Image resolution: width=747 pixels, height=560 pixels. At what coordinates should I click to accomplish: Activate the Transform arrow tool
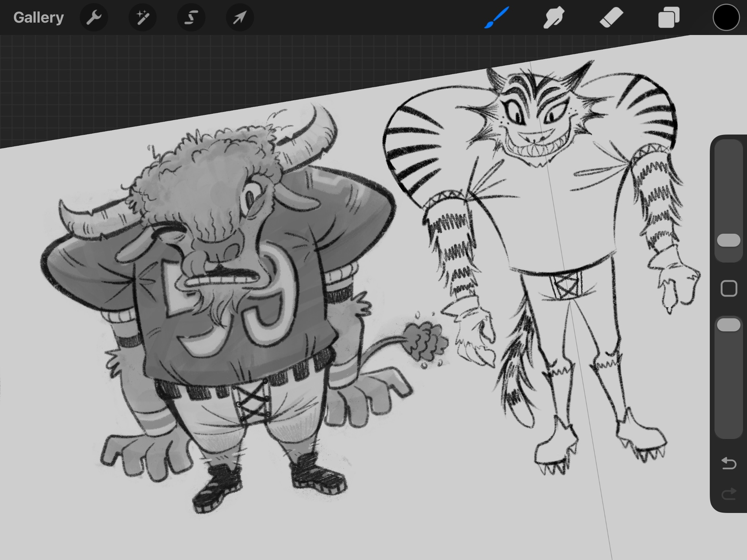click(240, 17)
